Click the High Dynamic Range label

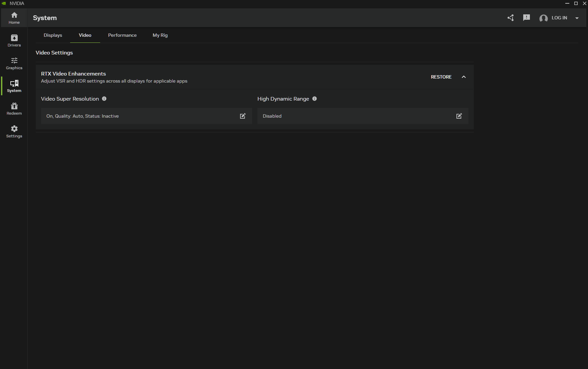coord(283,99)
